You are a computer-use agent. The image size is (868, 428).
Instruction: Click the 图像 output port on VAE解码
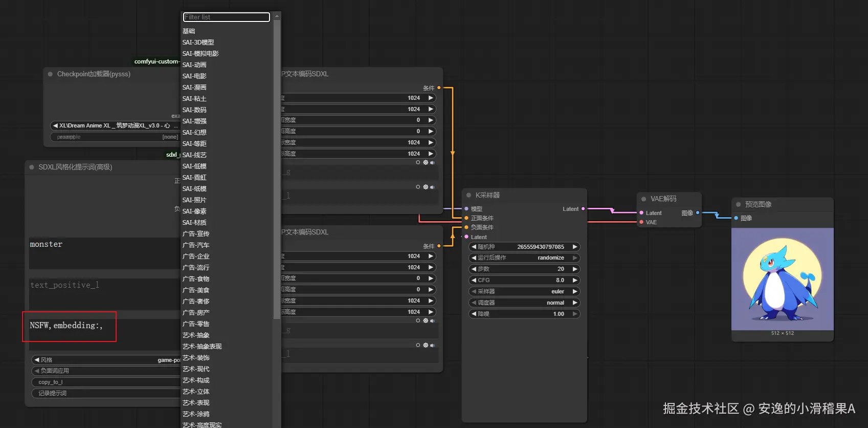pyautogui.click(x=698, y=212)
